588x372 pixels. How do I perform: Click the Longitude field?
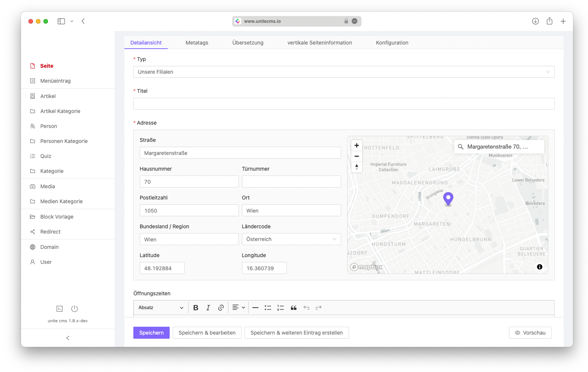pyautogui.click(x=264, y=268)
